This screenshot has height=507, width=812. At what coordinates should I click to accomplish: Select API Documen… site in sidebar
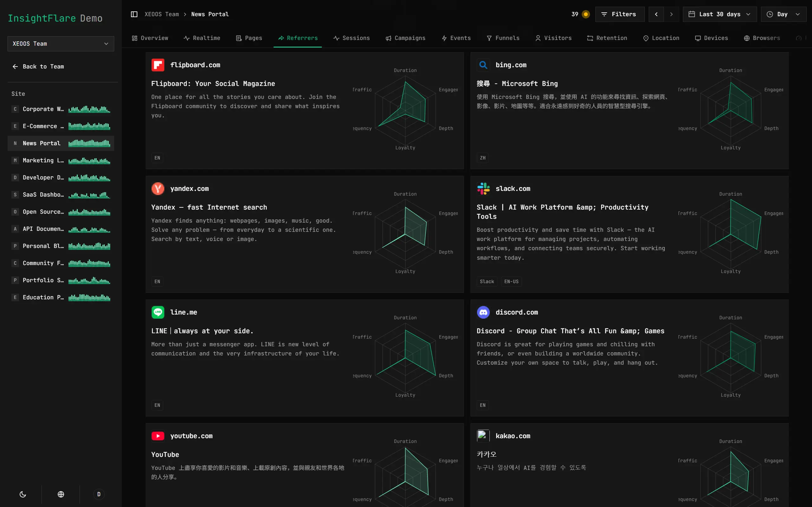pos(61,229)
